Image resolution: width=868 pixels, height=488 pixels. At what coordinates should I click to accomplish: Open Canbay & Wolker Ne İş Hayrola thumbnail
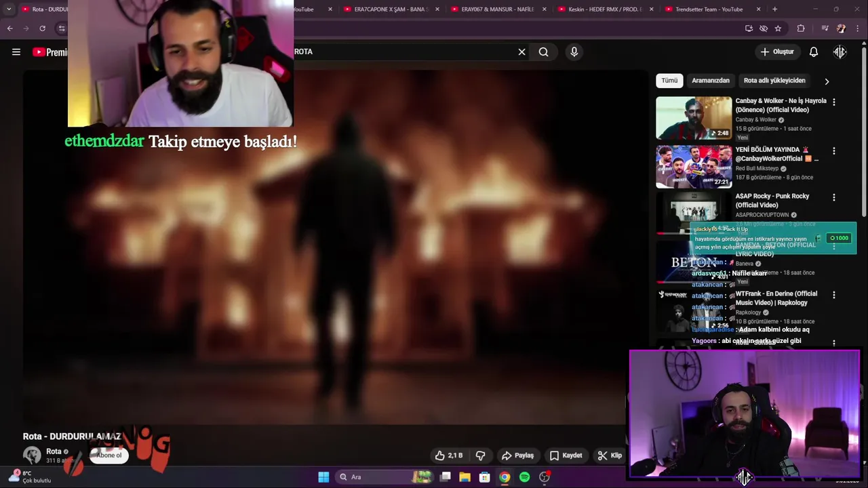pos(694,118)
